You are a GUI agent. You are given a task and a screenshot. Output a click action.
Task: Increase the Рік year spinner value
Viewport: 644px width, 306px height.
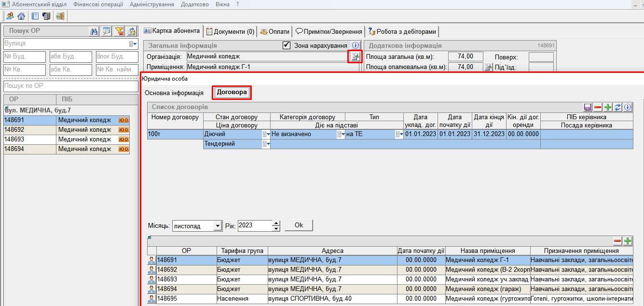[276, 223]
